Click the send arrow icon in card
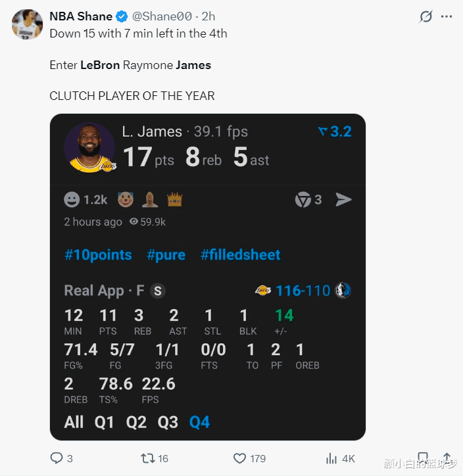 (x=343, y=199)
